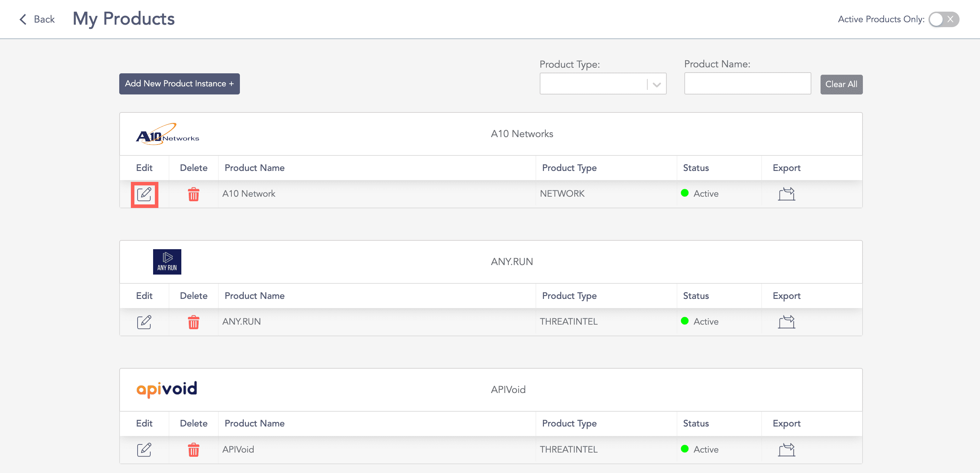
Task: Collapse the Back navigation chevron
Action: [x=23, y=19]
